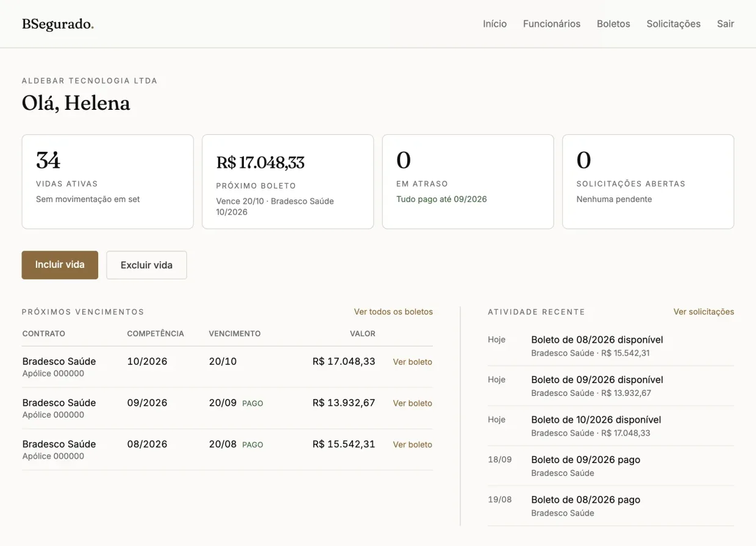The image size is (756, 546).
Task: Click competência cell 08/2026 in table
Action: (x=147, y=444)
